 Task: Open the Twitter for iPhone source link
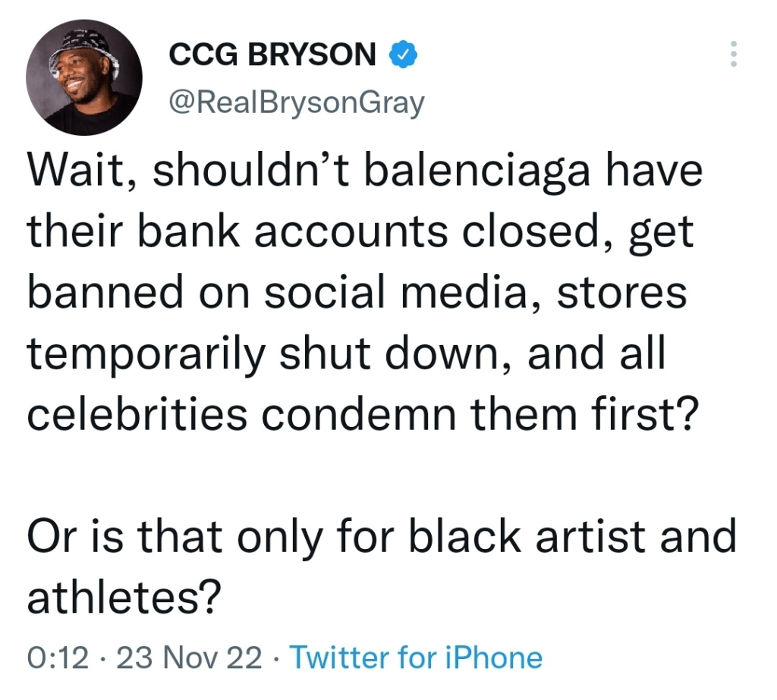click(417, 658)
